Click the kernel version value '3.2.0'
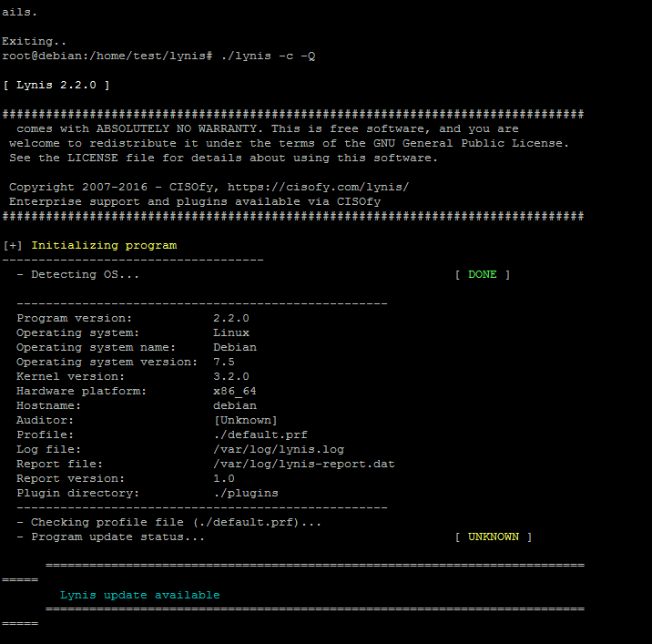 (231, 376)
